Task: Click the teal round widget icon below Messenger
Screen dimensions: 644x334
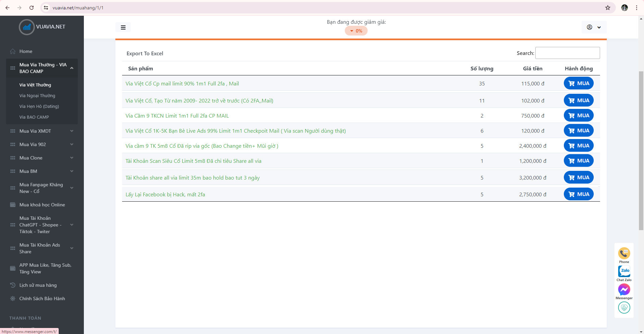Action: tap(624, 307)
